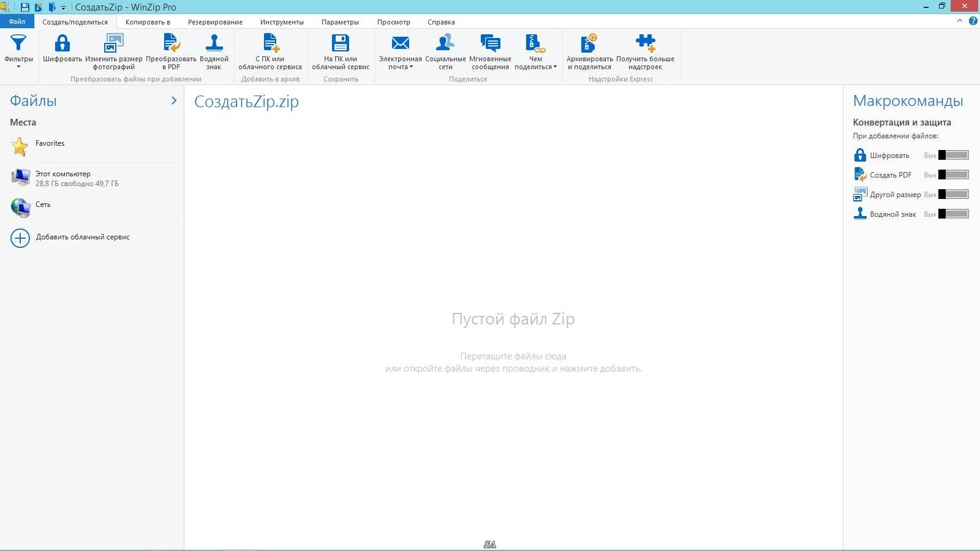The image size is (980, 551).
Task: Open the Фильтры dropdown arrow
Action: (x=18, y=67)
